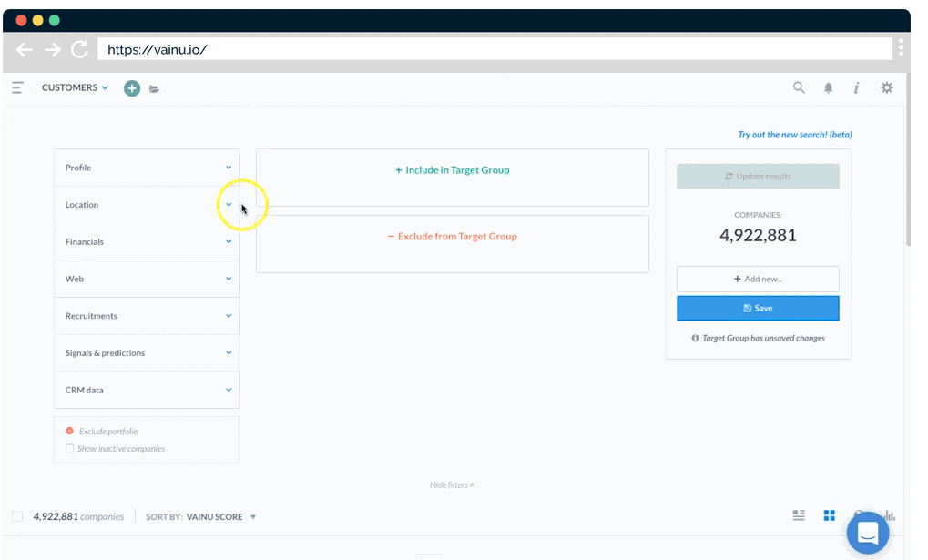Screen dimensions: 928x560
Task: Open the Vainu Score sort dropdown
Action: (x=221, y=516)
